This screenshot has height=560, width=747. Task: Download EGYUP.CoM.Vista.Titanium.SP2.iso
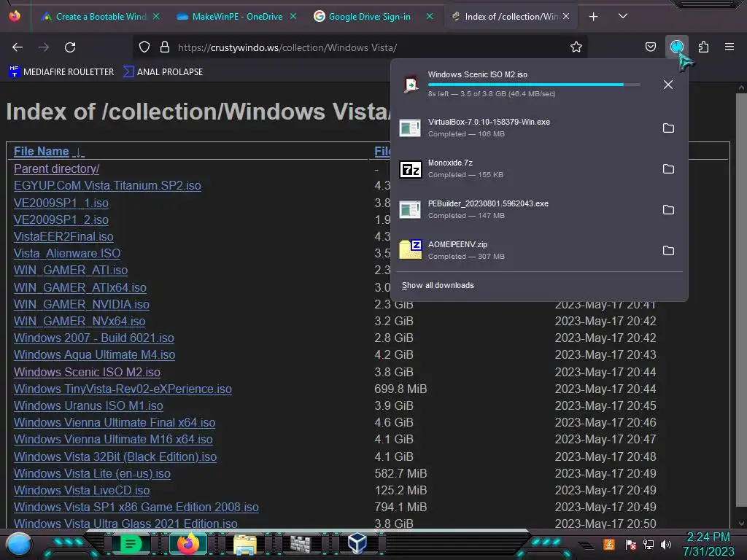click(x=107, y=186)
